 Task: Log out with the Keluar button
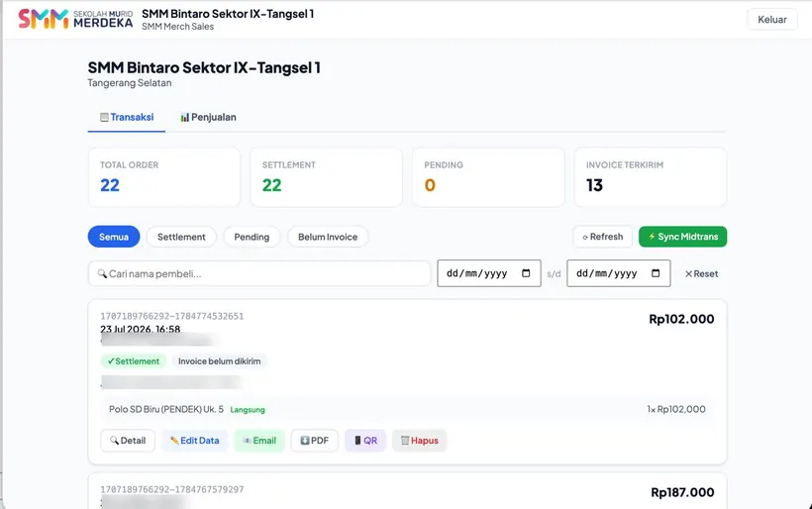coord(772,19)
